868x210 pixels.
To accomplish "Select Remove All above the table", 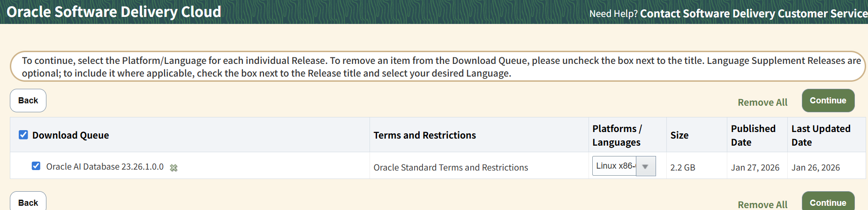I will 762,102.
